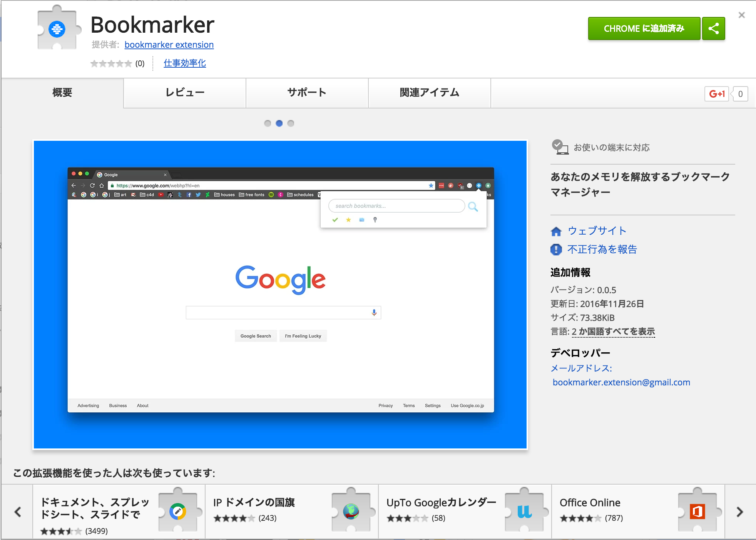Expand the 2 か国語すべてを表示 languages list
This screenshot has height=540, width=756.
[613, 332]
